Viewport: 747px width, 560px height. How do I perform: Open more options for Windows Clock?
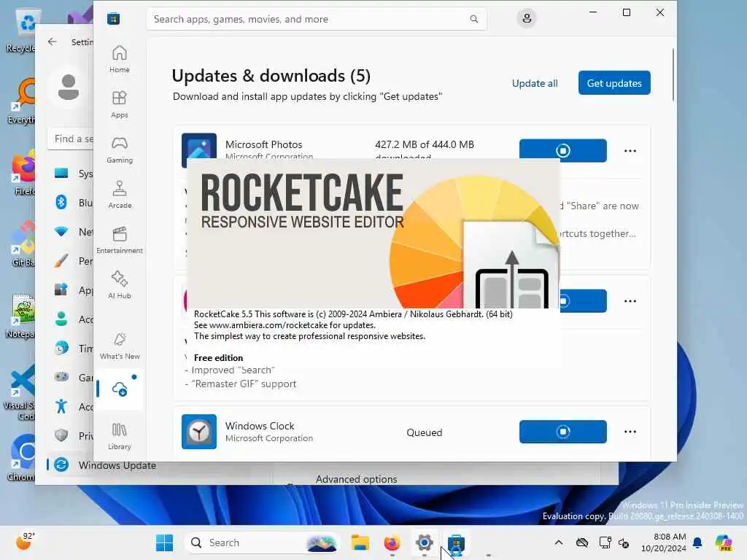pos(630,432)
